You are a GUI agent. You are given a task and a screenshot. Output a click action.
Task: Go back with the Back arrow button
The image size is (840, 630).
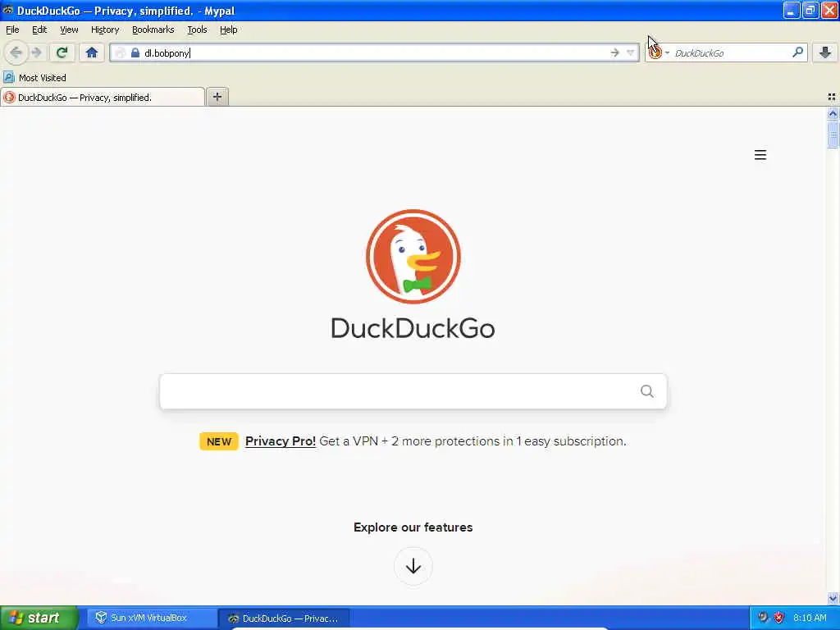pos(16,52)
